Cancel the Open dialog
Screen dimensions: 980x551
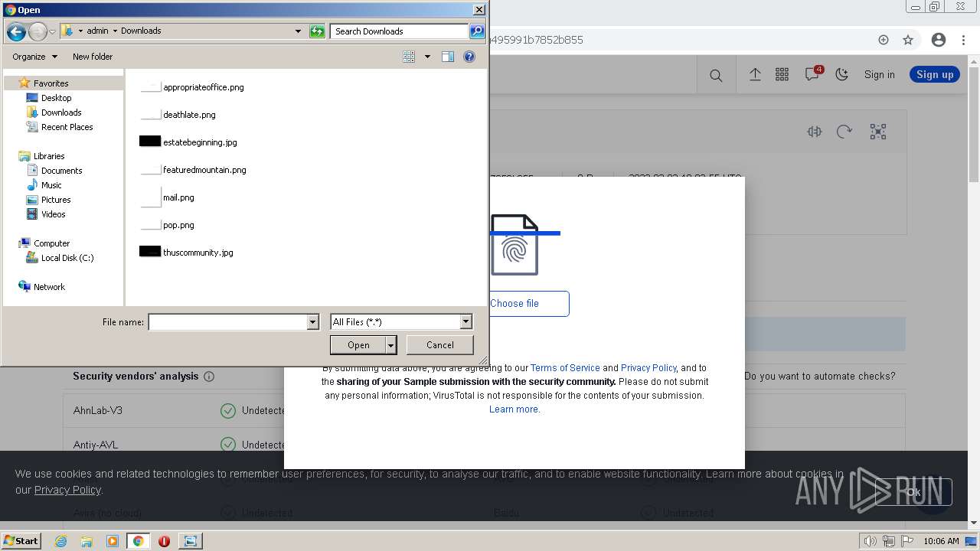(x=440, y=345)
